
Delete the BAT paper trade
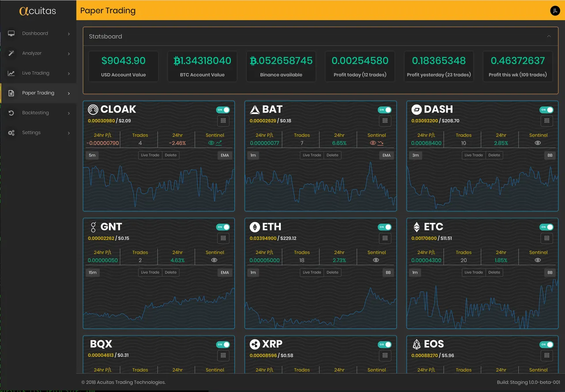pyautogui.click(x=332, y=155)
